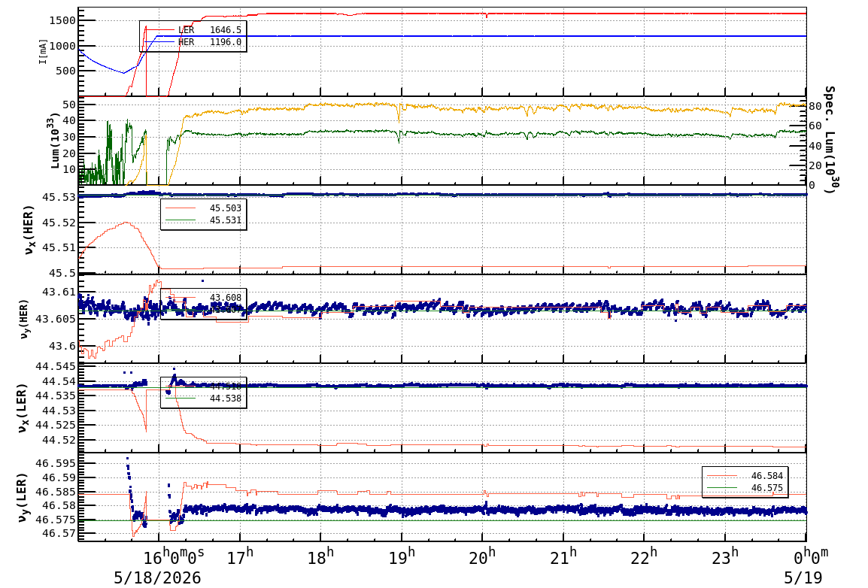Image resolution: width=868 pixels, height=588 pixels.
Task: Click the 45.503 legend value
Action: click(226, 208)
